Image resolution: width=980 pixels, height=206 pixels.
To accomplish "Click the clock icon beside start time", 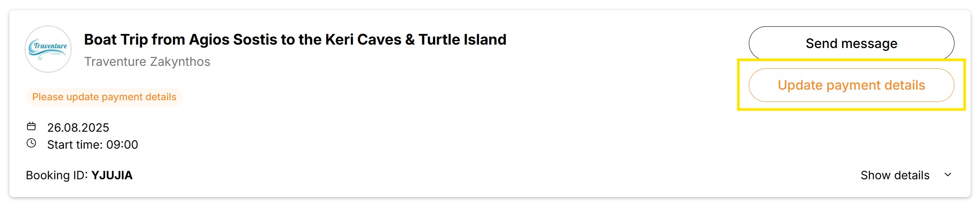I will (32, 143).
